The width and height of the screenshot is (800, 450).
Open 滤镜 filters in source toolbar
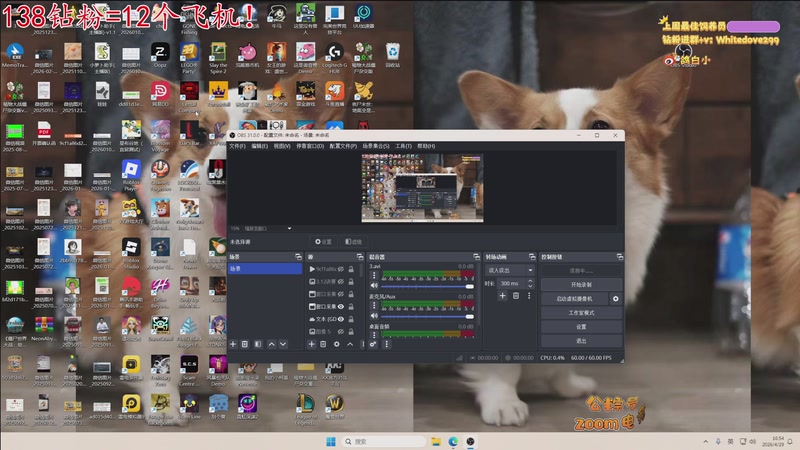354,242
